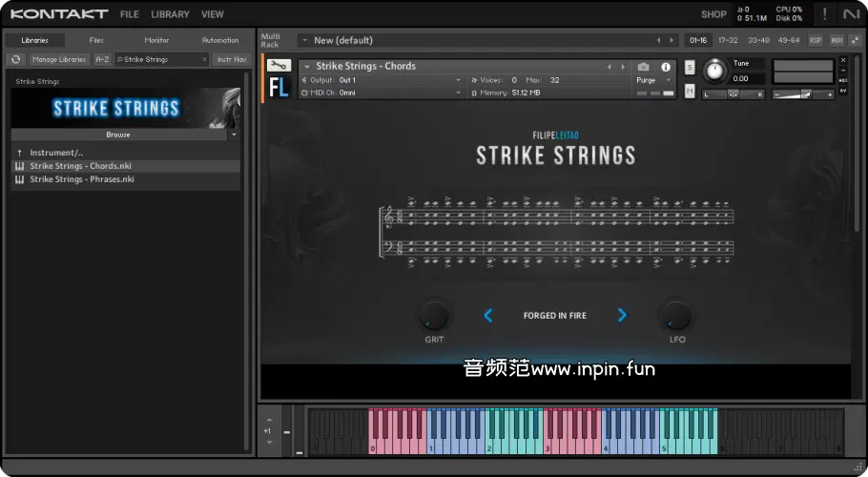Click the Browse button
The image size is (868, 477).
pyautogui.click(x=118, y=135)
